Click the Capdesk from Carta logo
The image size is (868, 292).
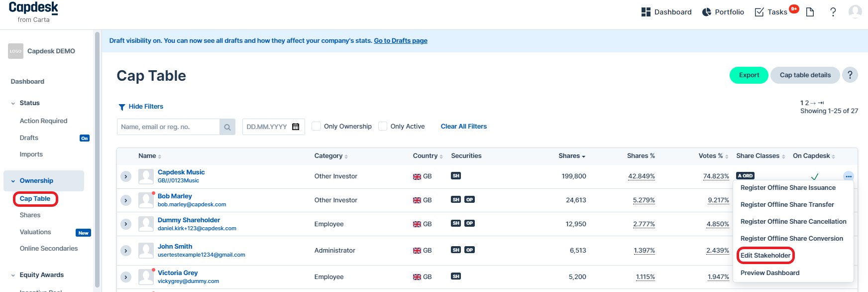[x=33, y=12]
